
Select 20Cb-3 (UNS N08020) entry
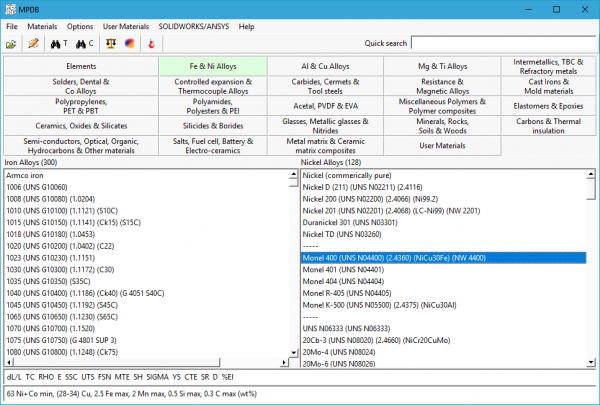click(x=443, y=340)
